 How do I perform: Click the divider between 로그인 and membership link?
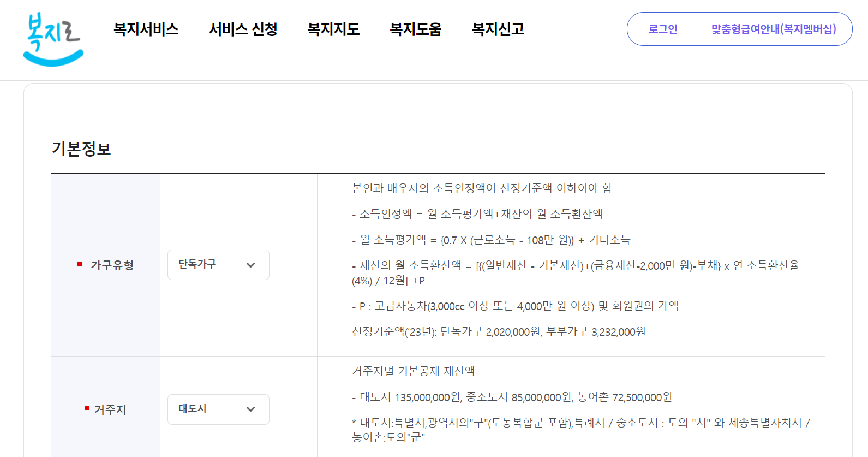tap(696, 29)
